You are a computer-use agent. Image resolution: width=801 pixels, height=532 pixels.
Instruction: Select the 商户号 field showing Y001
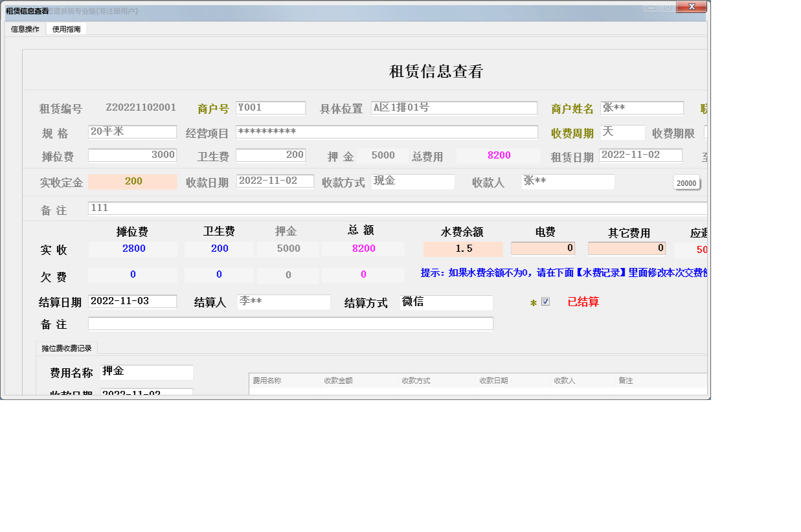click(271, 107)
